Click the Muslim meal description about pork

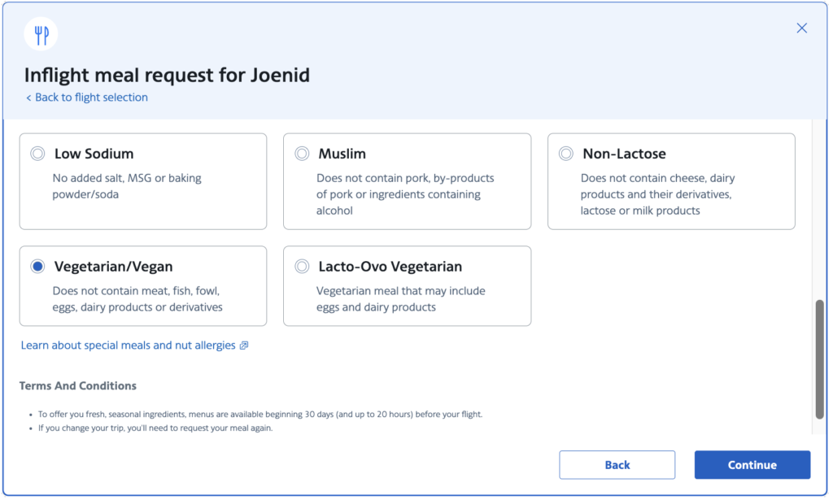(405, 194)
